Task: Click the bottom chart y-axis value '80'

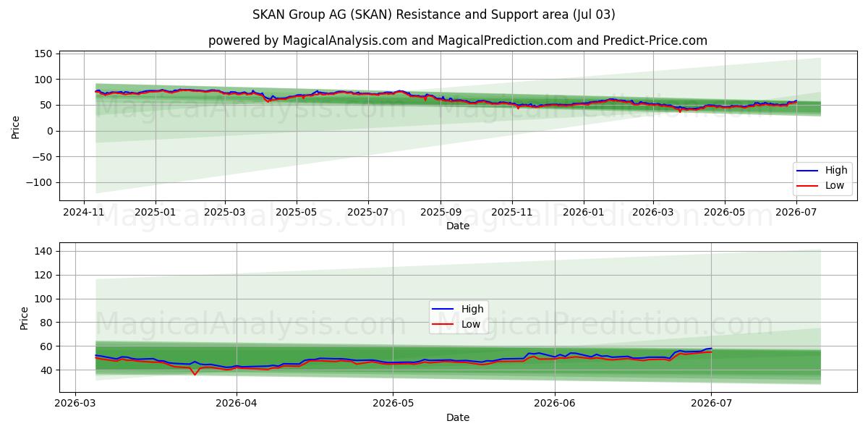Action: tap(47, 323)
